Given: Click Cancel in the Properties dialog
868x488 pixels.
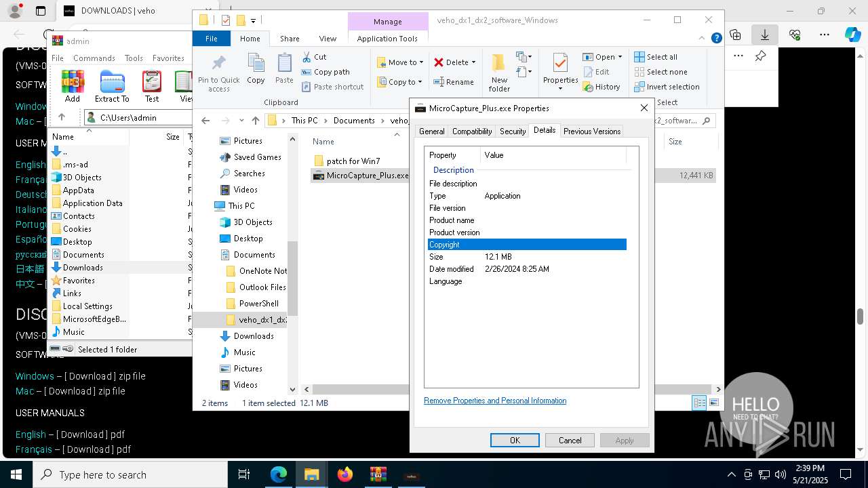Looking at the screenshot, I should pyautogui.click(x=570, y=441).
